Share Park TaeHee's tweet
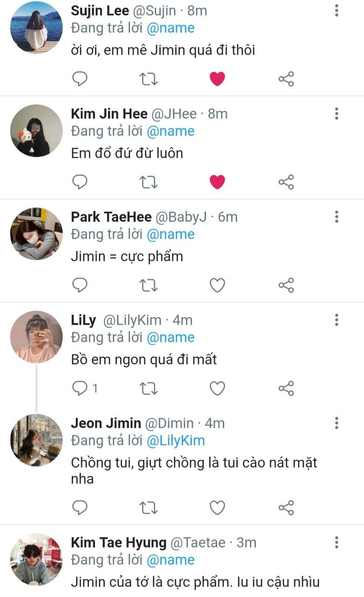Viewport: 364px width, 597px height. click(x=286, y=285)
